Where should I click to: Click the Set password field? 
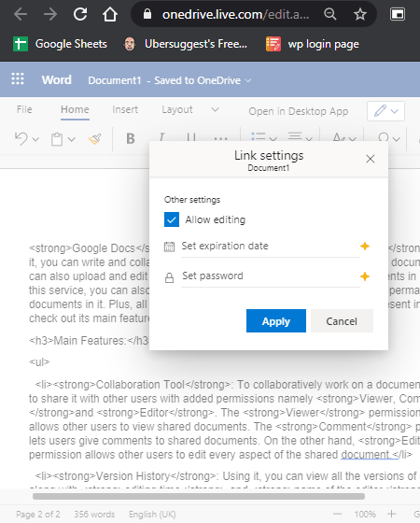(271, 276)
